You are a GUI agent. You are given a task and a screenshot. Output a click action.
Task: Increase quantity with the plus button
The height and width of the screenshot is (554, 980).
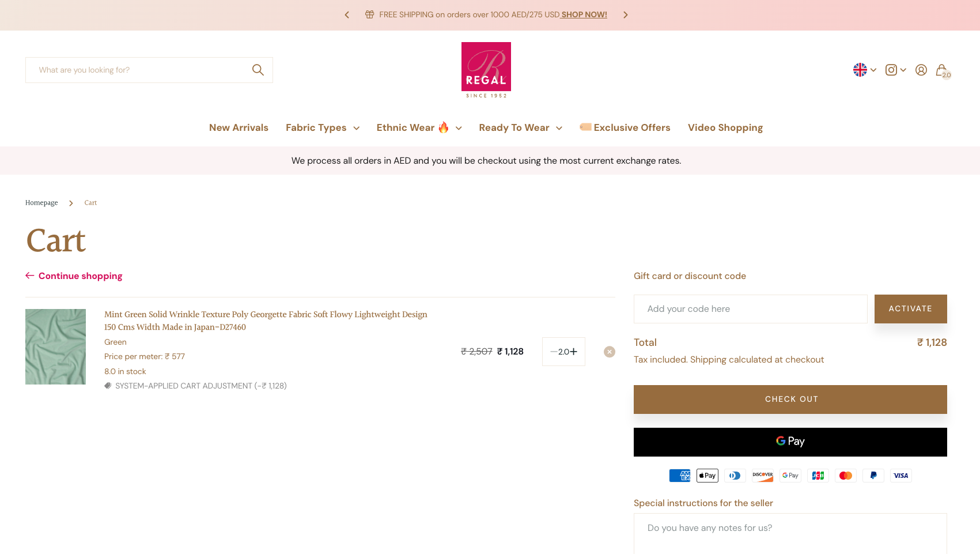574,352
